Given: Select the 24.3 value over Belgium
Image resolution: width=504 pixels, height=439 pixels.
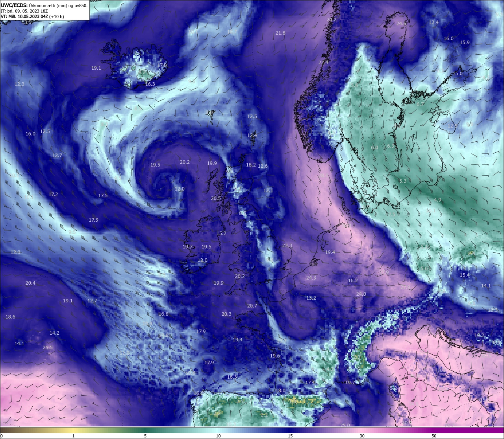Looking at the screenshot, I should point(311,278).
